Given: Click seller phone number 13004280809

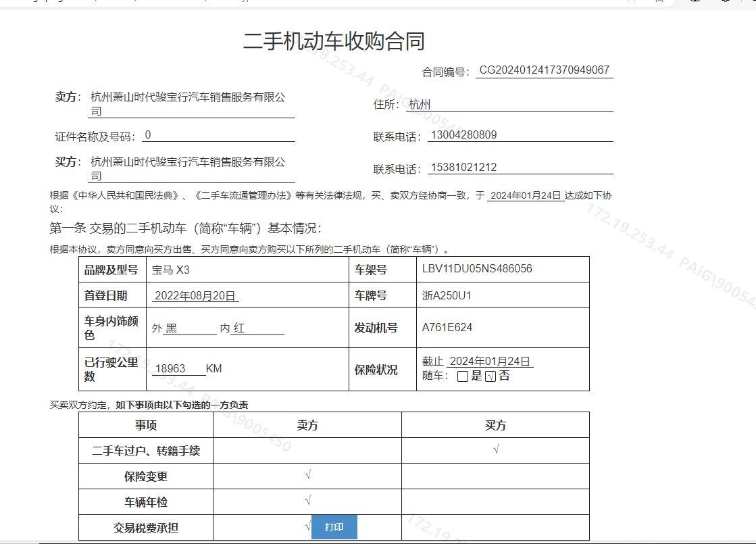Looking at the screenshot, I should [464, 135].
